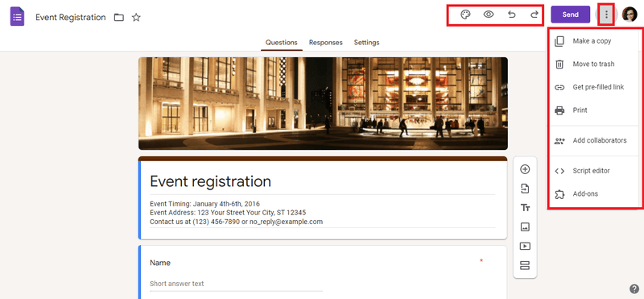The height and width of the screenshot is (299, 644).
Task: Click the puzzle piece add-ons icon
Action: (559, 194)
